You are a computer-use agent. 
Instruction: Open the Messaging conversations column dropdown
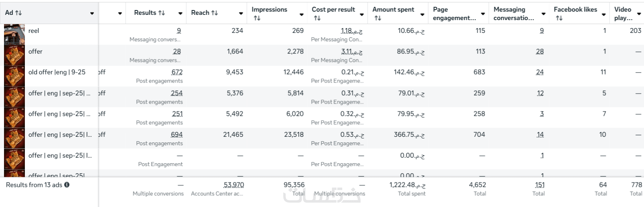pos(543,14)
